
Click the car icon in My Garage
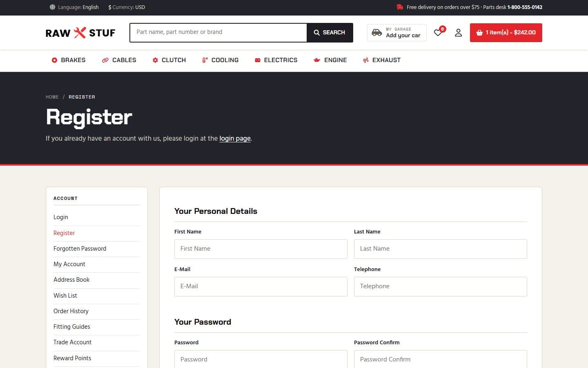(x=377, y=33)
